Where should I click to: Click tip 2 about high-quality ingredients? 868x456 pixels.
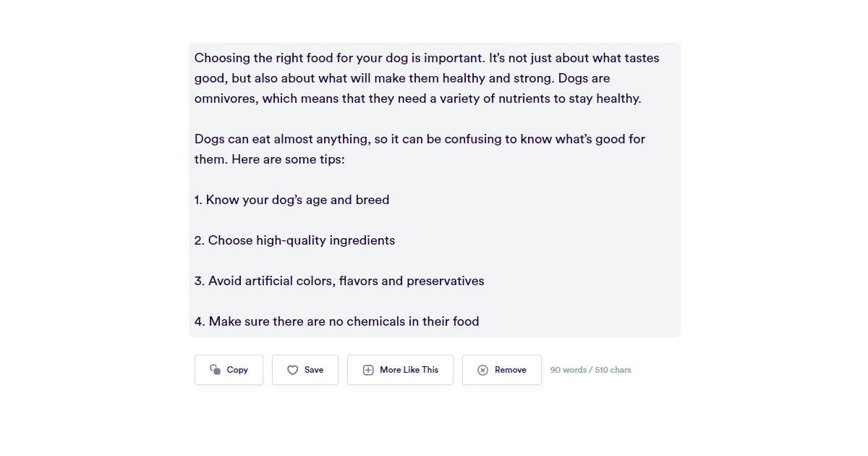tap(294, 240)
